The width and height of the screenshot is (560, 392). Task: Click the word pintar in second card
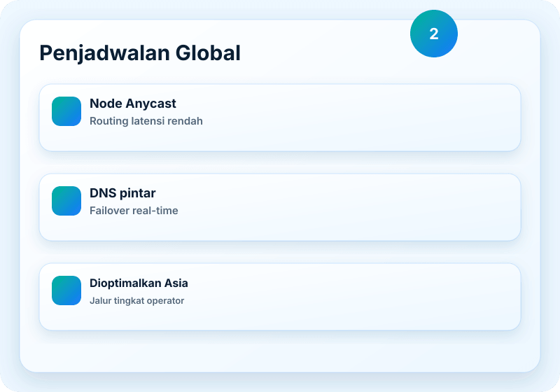point(137,193)
